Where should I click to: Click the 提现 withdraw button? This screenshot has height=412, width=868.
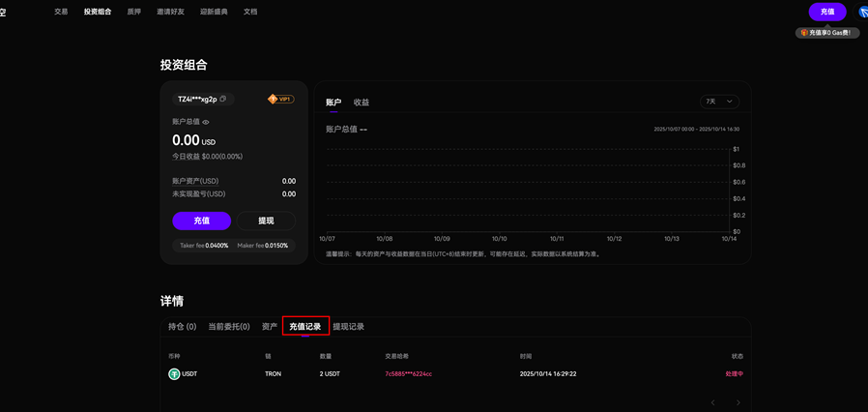pos(266,221)
